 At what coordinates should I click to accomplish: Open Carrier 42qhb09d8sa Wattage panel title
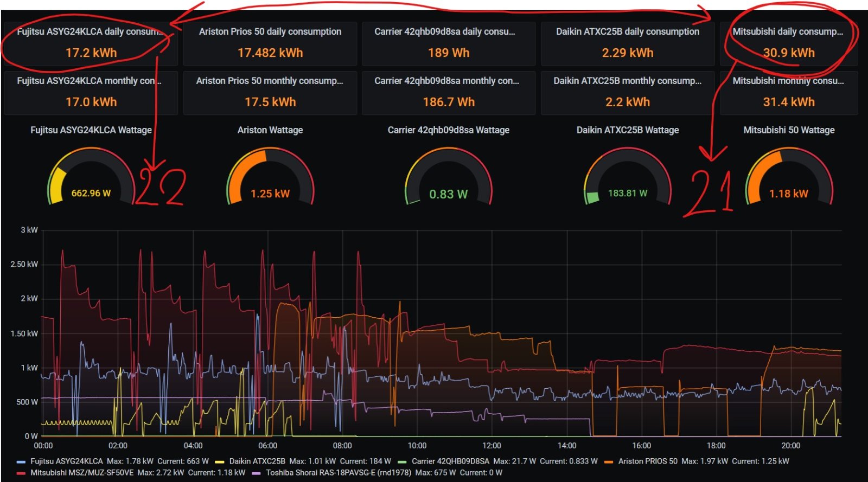tap(449, 130)
